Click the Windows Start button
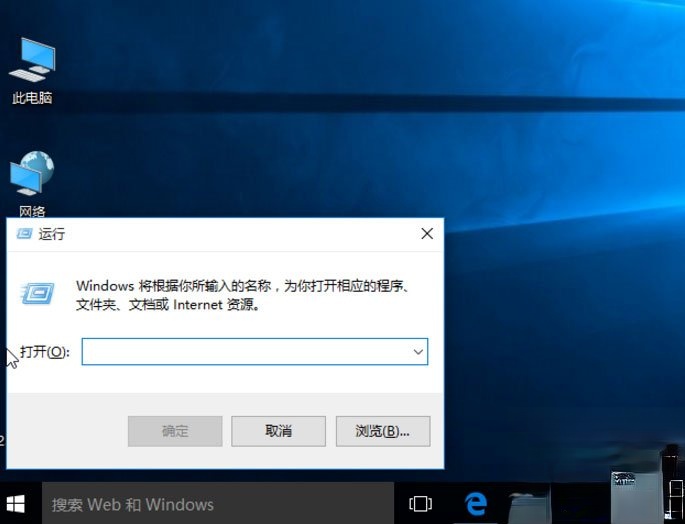Image resolution: width=685 pixels, height=524 pixels. click(x=16, y=504)
